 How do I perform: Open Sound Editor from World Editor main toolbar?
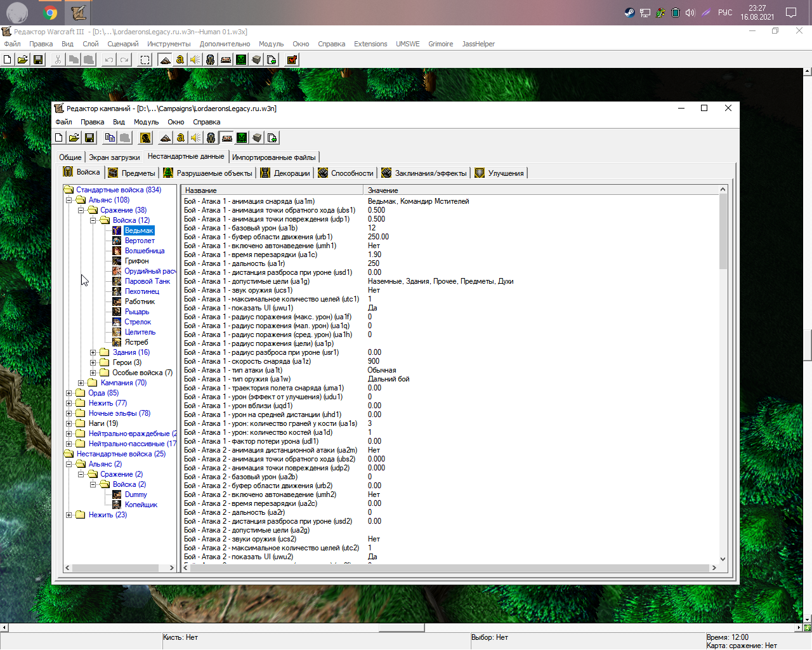[195, 60]
